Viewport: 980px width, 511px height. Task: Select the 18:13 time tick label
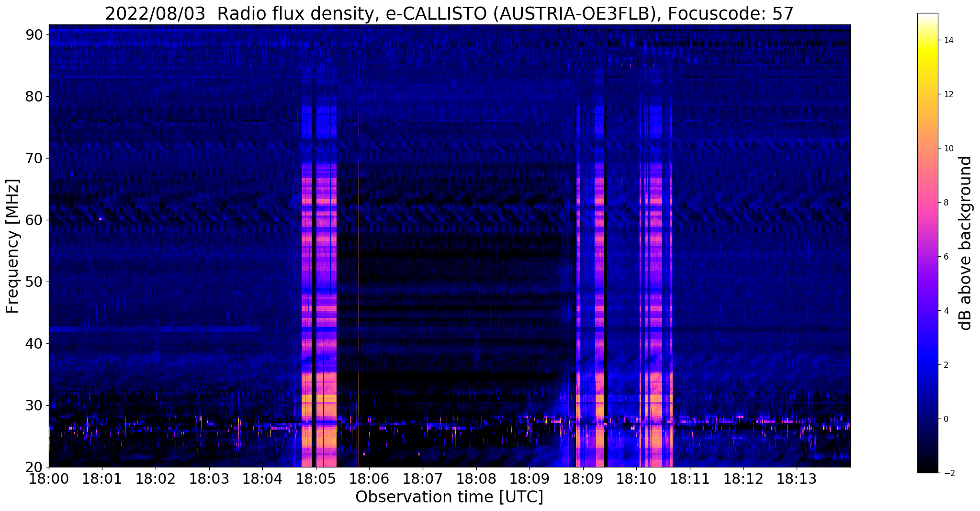pos(797,479)
